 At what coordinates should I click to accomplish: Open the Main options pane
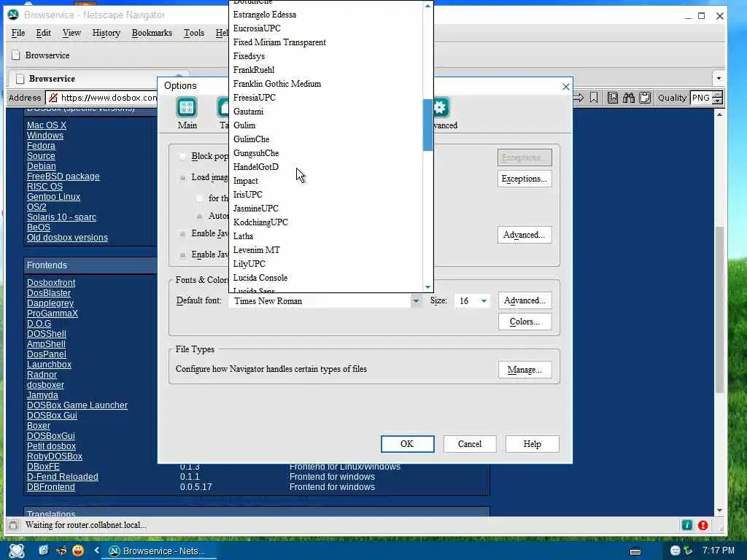pyautogui.click(x=187, y=113)
